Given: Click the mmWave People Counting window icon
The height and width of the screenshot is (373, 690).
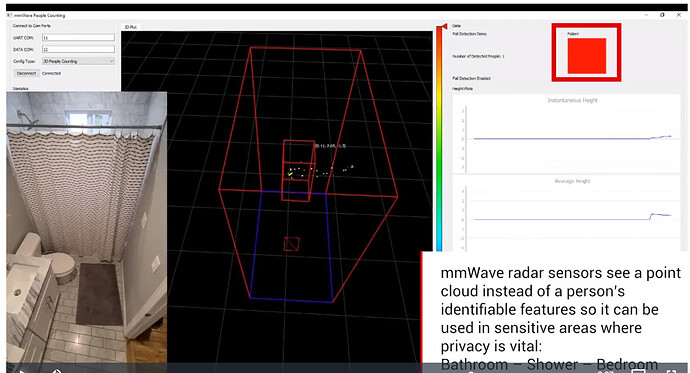Looking at the screenshot, I should pyautogui.click(x=9, y=15).
